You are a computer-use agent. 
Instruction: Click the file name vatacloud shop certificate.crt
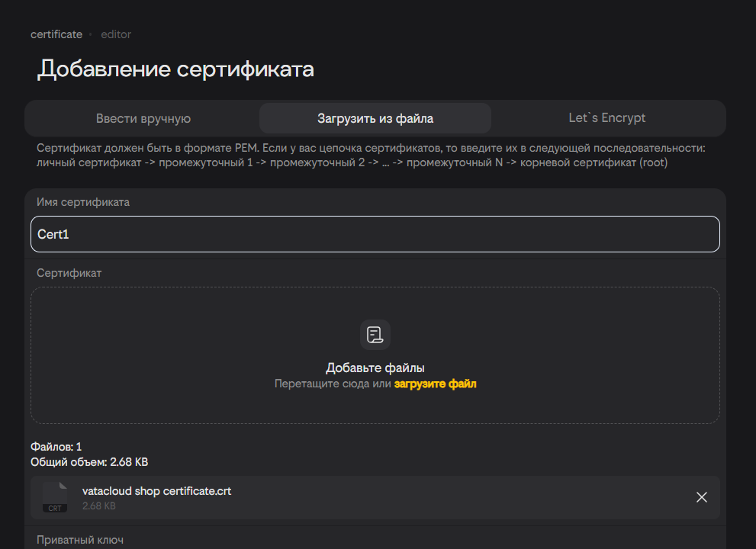pyautogui.click(x=156, y=491)
